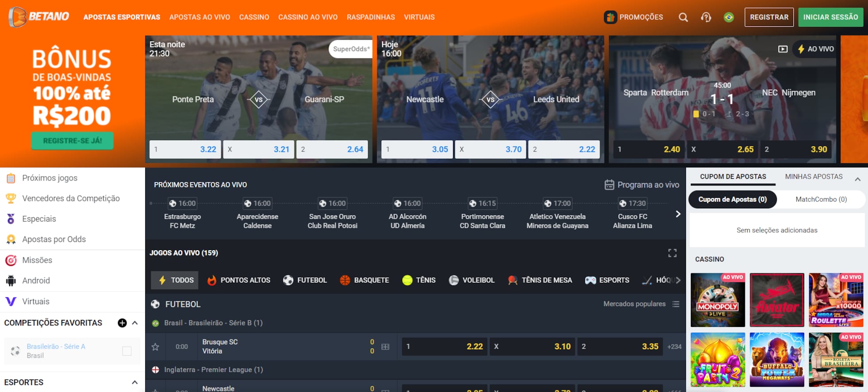
Task: Select Leeds United win odds 2.22
Action: (x=564, y=149)
